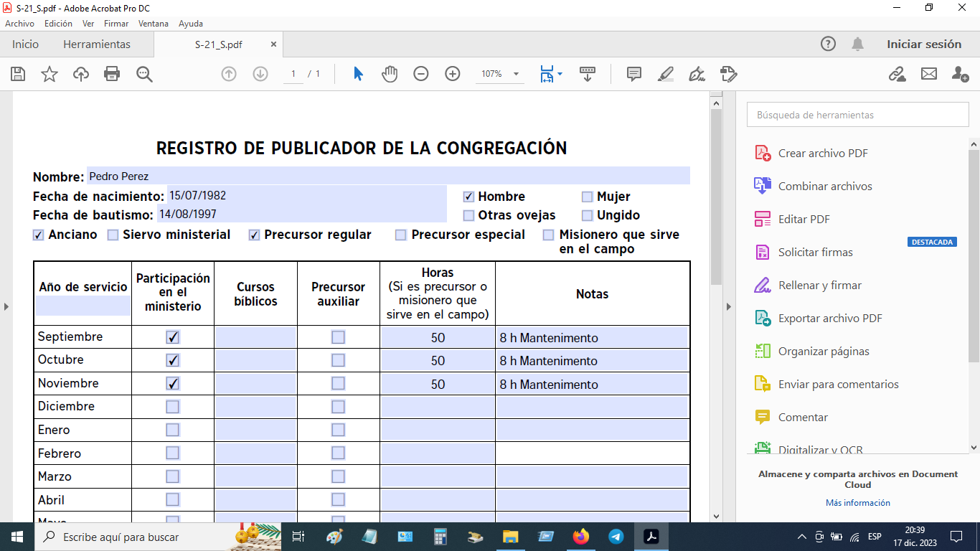980x551 pixels.
Task: Collapse the right tools pane arrow
Action: coord(729,306)
